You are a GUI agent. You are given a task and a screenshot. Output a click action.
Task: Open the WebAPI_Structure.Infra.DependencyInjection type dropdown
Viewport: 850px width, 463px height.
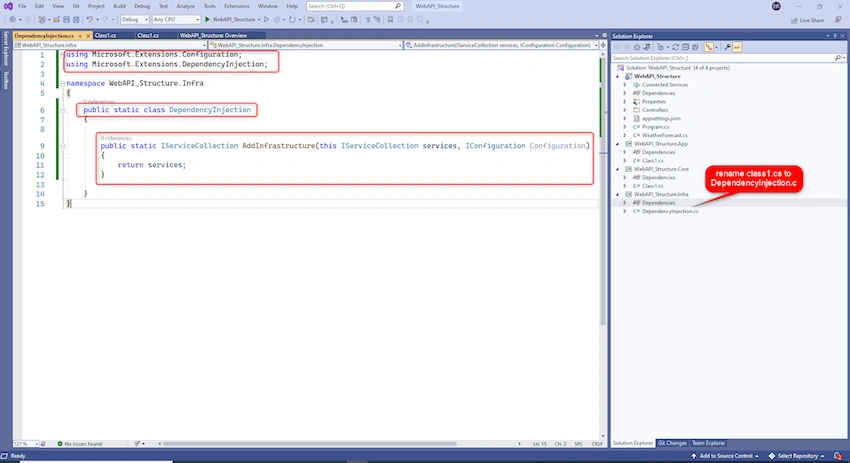click(x=306, y=45)
